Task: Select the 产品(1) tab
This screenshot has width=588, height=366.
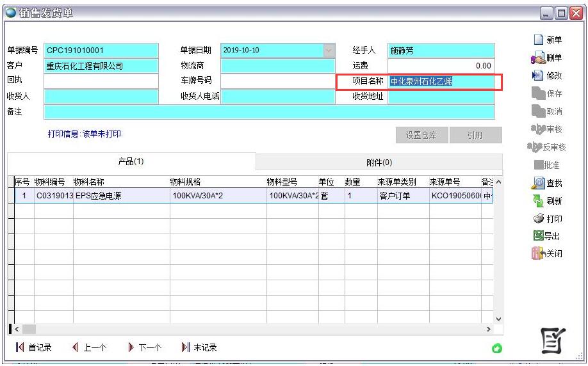Action: pyautogui.click(x=131, y=161)
